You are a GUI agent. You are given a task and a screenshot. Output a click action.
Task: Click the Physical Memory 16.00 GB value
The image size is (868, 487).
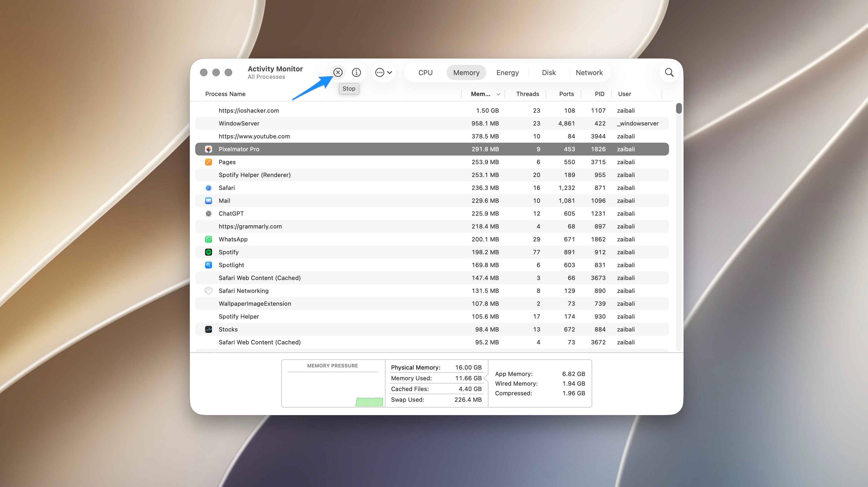pyautogui.click(x=468, y=367)
